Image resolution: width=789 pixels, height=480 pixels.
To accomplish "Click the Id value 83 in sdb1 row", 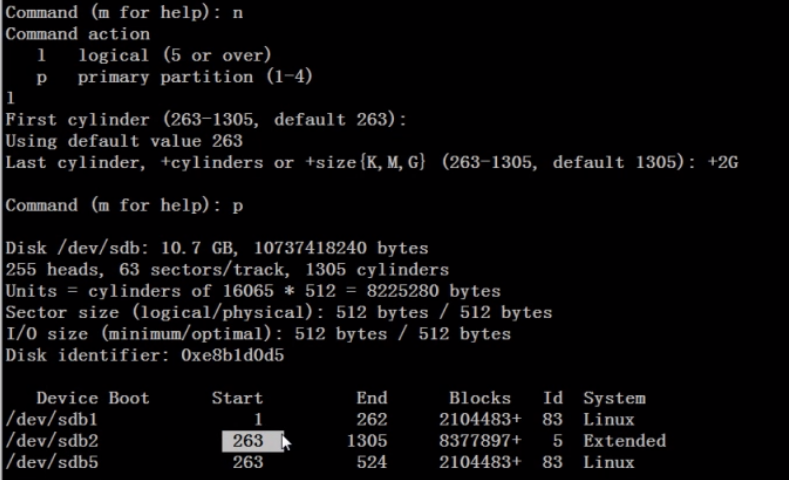I will (553, 420).
